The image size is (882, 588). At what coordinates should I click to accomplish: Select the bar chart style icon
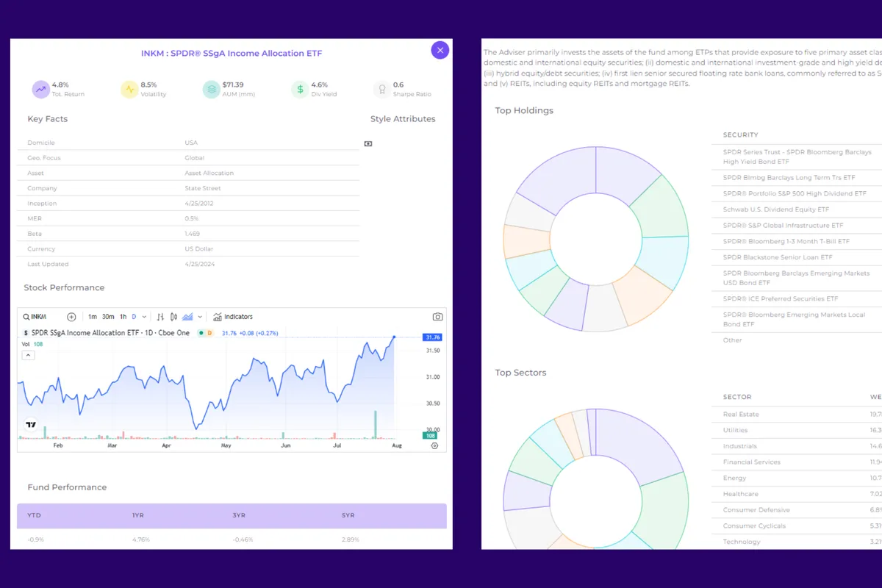tap(160, 317)
